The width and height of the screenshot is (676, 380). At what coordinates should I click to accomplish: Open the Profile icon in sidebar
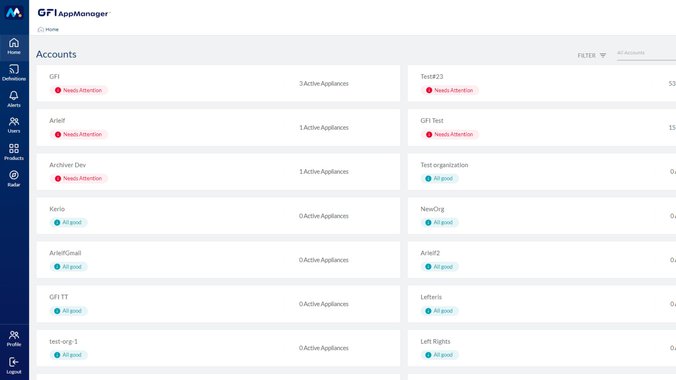click(x=14, y=338)
